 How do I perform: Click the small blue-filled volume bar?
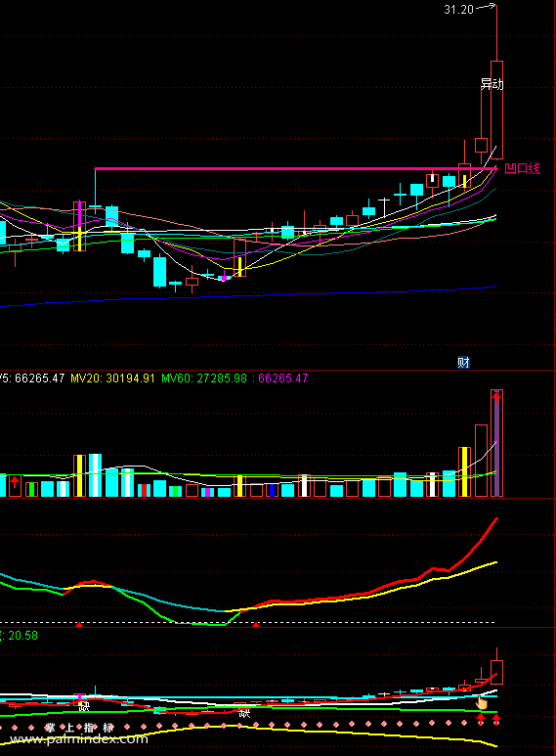pos(272,490)
